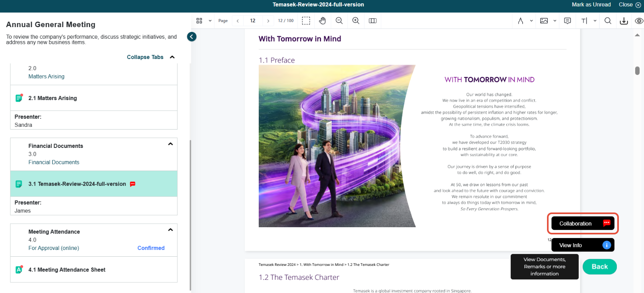Click the blue info icon on View Info

[x=606, y=245]
